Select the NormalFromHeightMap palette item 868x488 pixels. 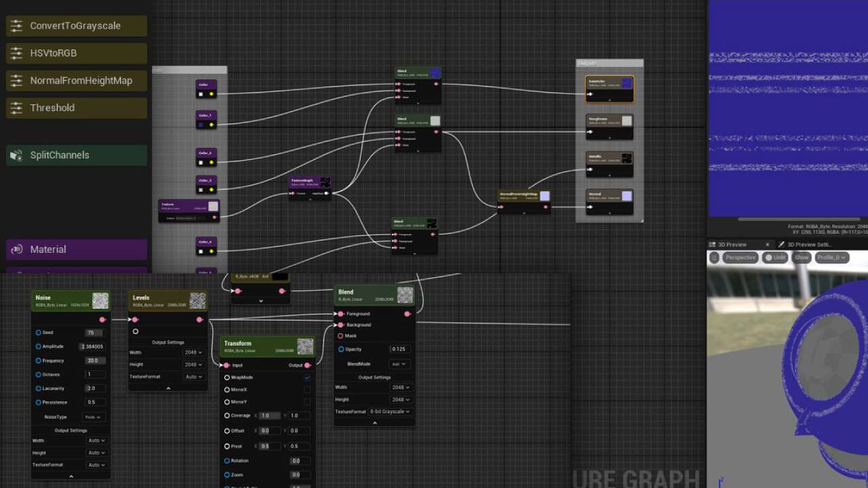click(77, 81)
